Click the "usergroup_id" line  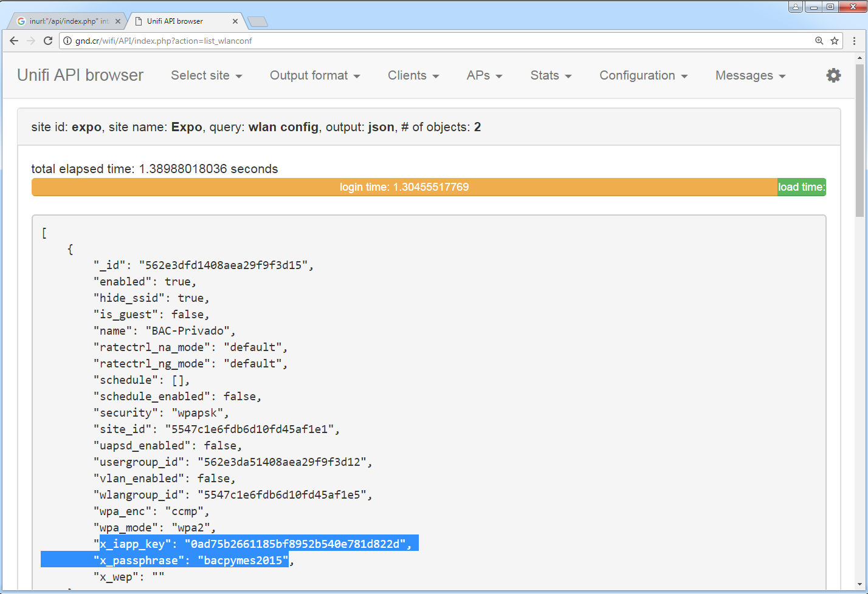(x=233, y=462)
